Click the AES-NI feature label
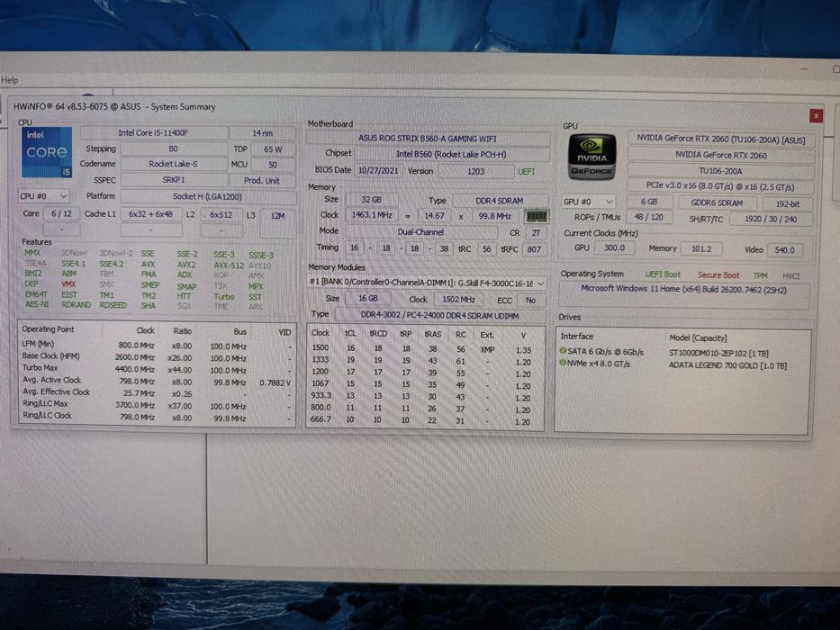The width and height of the screenshot is (840, 630). 36,304
